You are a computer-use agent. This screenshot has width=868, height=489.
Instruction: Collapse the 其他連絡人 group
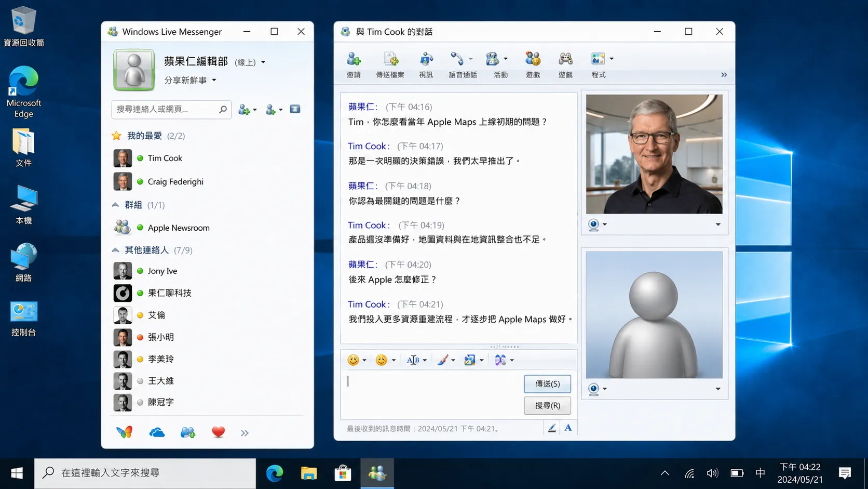tap(115, 250)
